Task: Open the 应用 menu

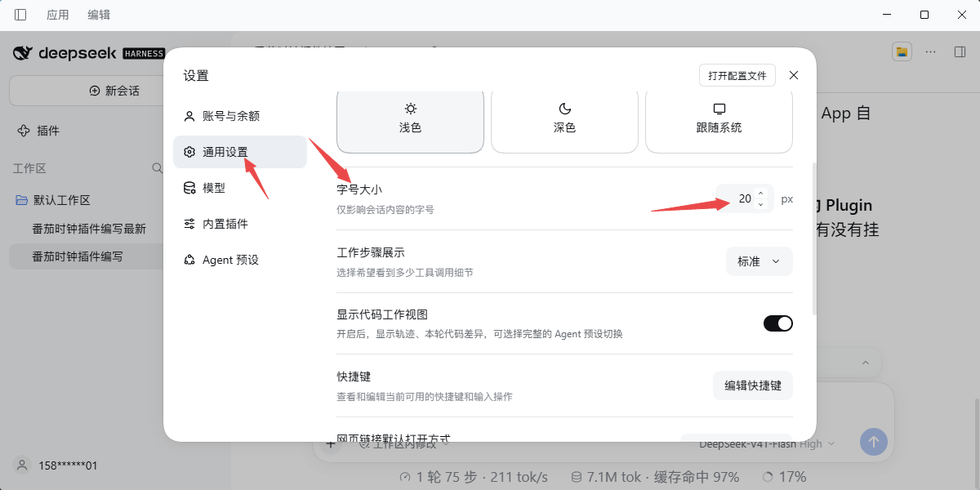Action: pyautogui.click(x=58, y=15)
